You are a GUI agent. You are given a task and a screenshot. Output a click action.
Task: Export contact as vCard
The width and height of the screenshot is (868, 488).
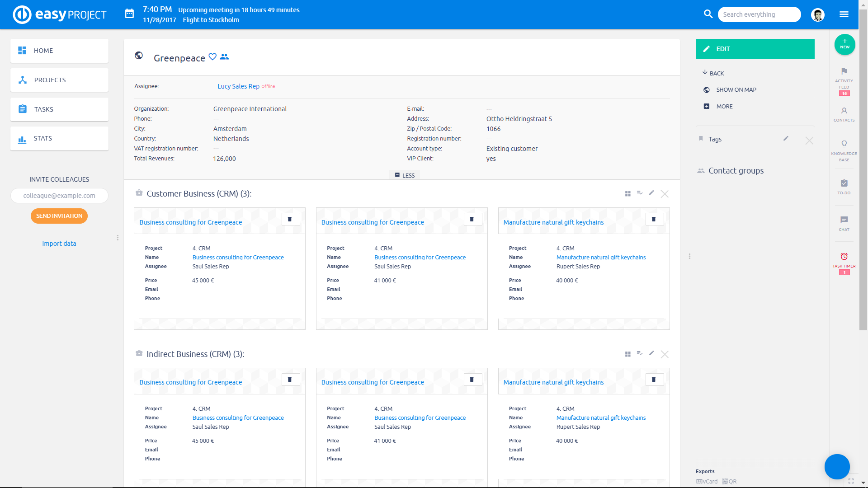pos(707,481)
